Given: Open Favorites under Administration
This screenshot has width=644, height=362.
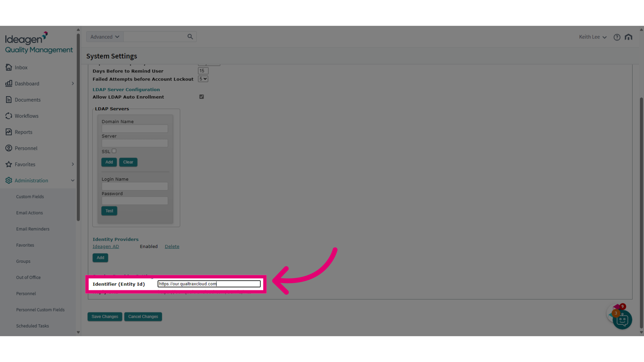Looking at the screenshot, I should (25, 245).
